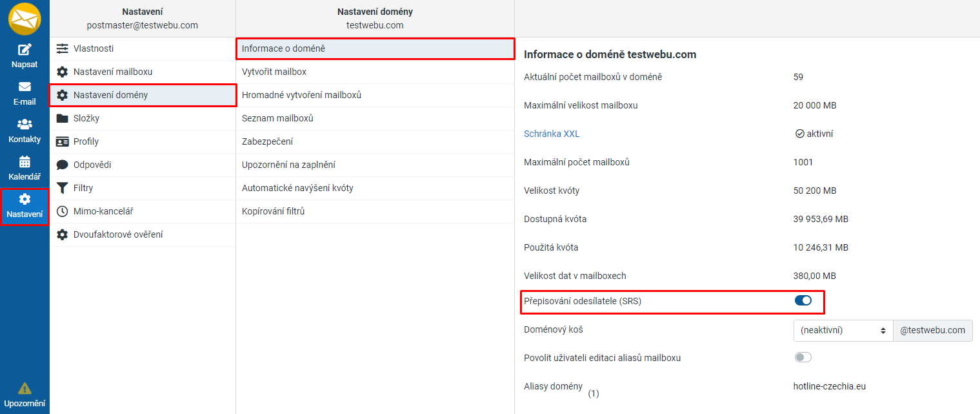
Task: Select Seznam mailboxů menu item
Action: click(375, 118)
